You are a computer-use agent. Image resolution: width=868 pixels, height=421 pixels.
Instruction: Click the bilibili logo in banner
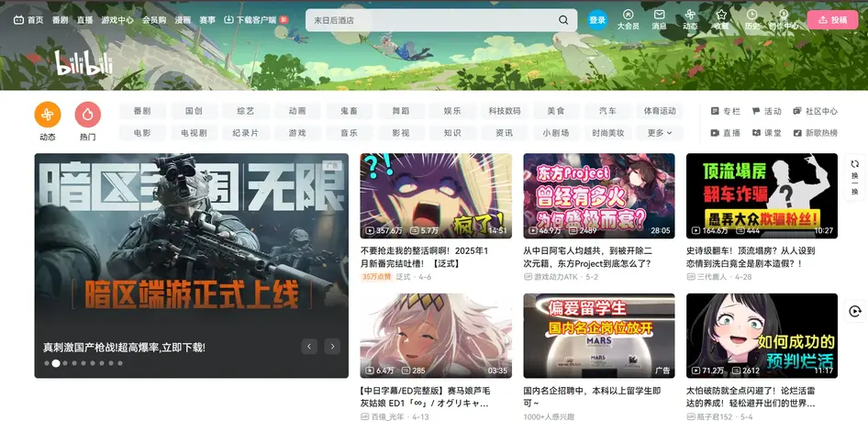83,62
